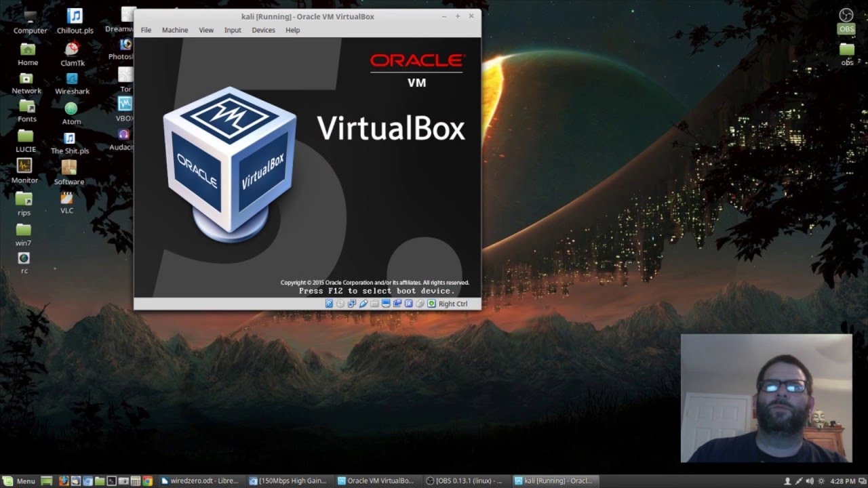Click the mouse integration status icon
This screenshot has width=868, height=488.
420,304
